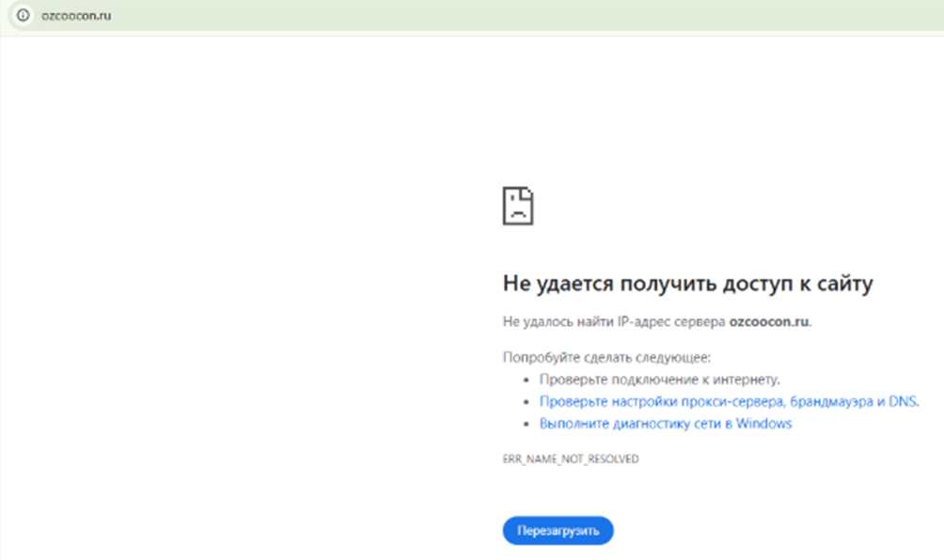The height and width of the screenshot is (560, 944).
Task: Click the bullet before the network diagnostics link
Action: pos(527,425)
